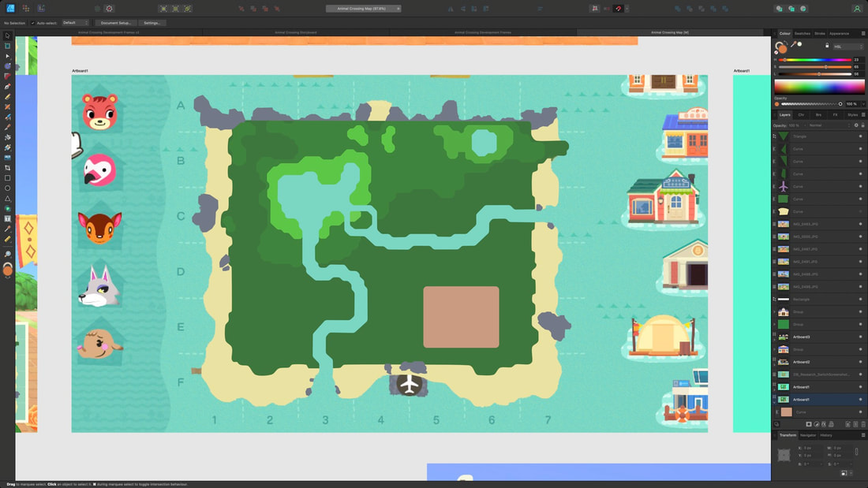Open the account profile icon
The width and height of the screenshot is (868, 488).
click(x=857, y=9)
